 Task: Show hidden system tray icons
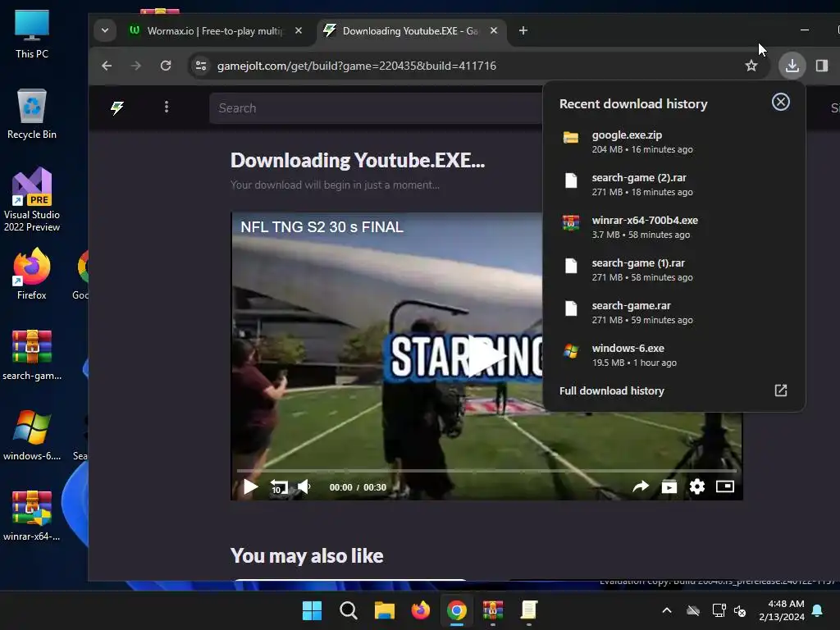click(667, 610)
